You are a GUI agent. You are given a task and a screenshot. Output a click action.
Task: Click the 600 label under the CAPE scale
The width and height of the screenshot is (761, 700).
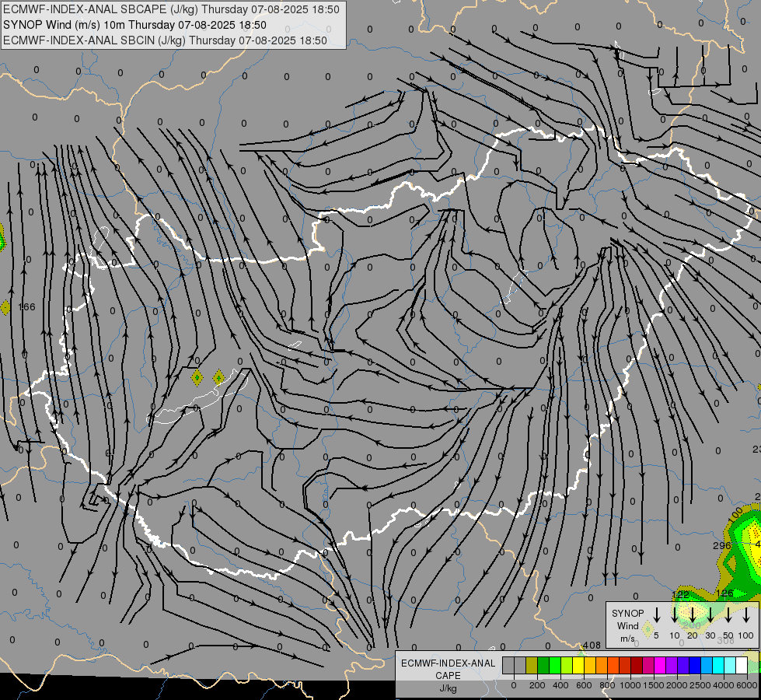584,685
